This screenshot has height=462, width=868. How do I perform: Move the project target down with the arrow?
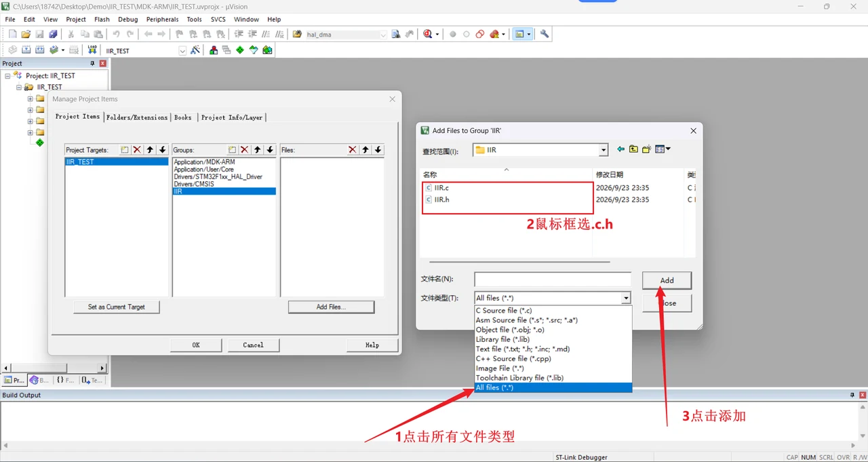coord(163,149)
